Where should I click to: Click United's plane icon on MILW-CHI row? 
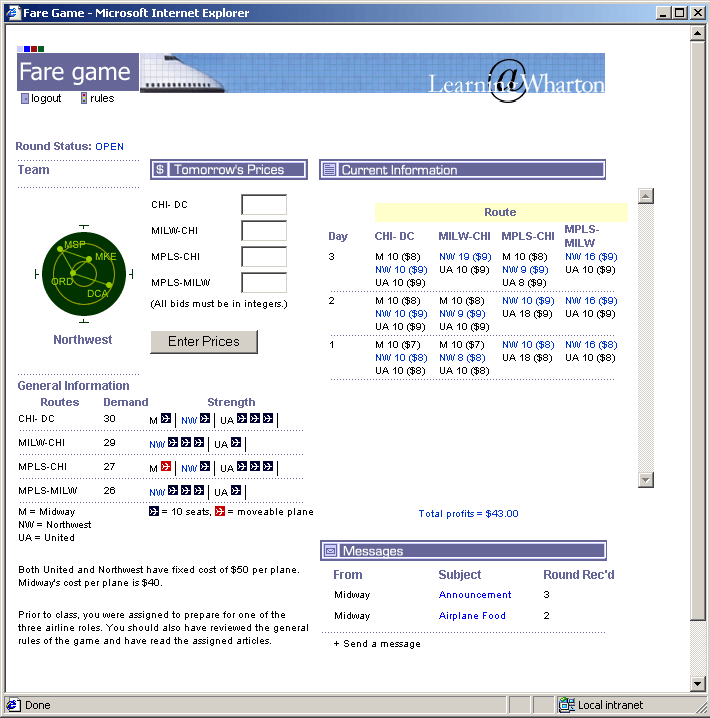pyautogui.click(x=236, y=442)
